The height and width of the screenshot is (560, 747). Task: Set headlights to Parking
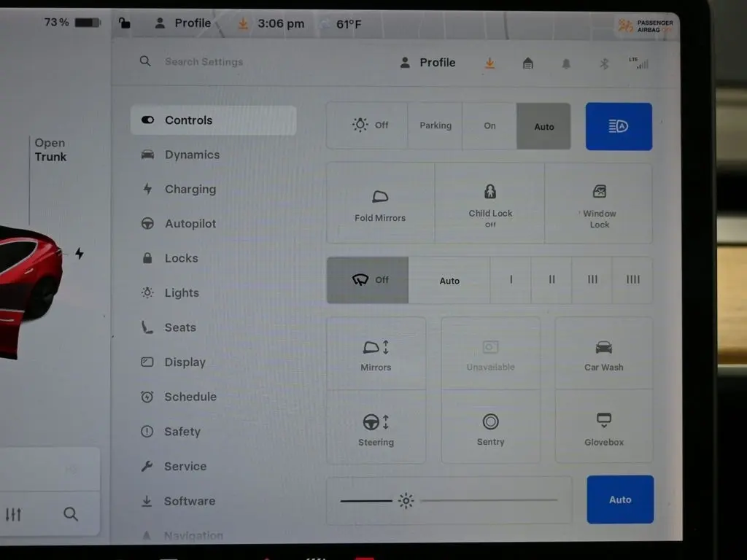tap(436, 126)
